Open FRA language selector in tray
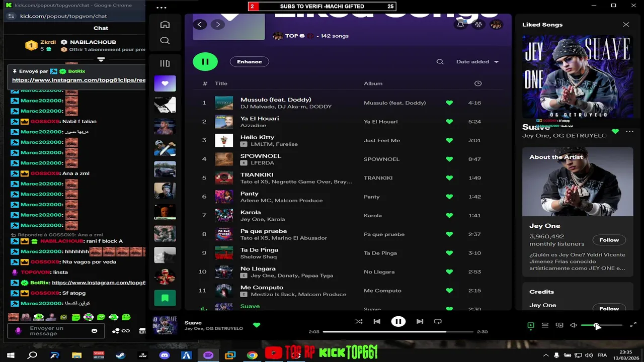The width and height of the screenshot is (644, 362). 602,355
